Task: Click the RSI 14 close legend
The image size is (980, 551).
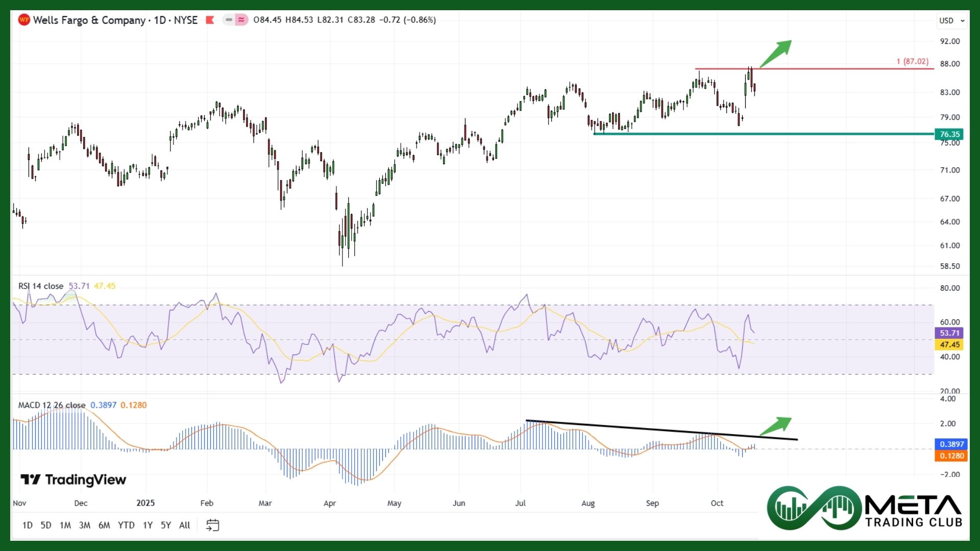Action: [x=41, y=286]
